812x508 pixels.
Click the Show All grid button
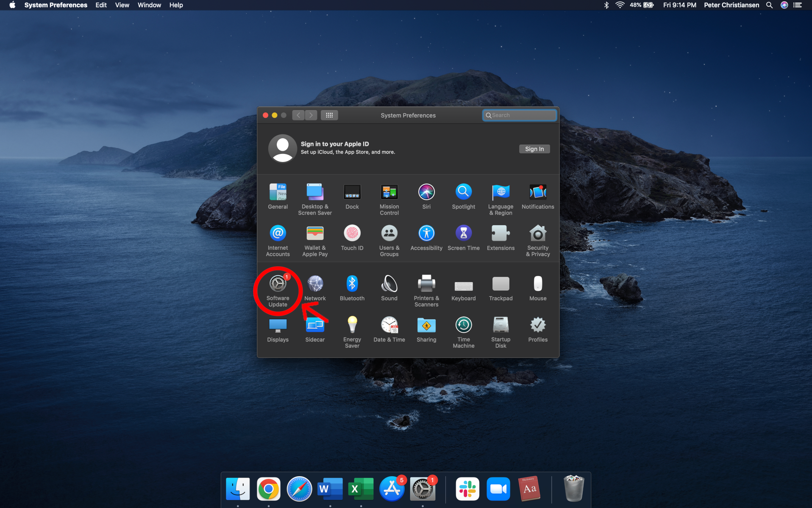click(x=329, y=115)
